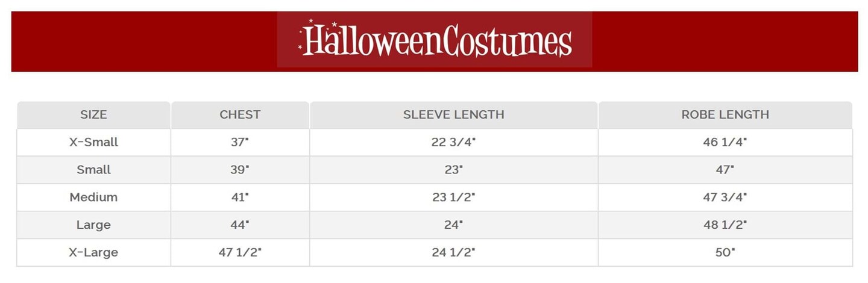The width and height of the screenshot is (868, 283).
Task: Select the X-Small size row label
Action: (93, 142)
